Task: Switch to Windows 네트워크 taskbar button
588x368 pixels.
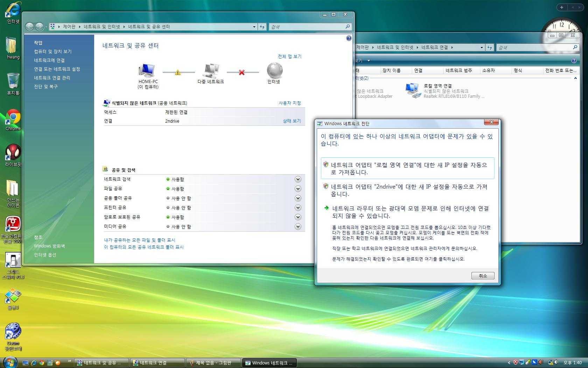Action: 269,363
